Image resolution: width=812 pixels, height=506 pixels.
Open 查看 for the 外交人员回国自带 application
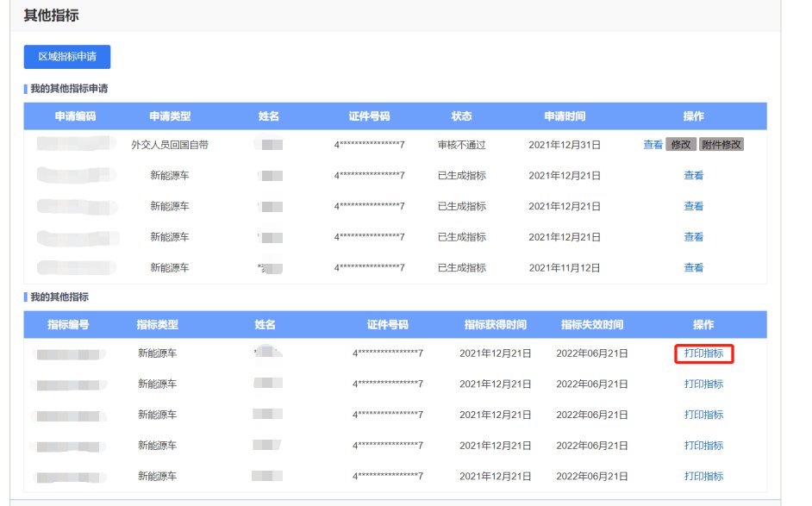[x=653, y=145]
